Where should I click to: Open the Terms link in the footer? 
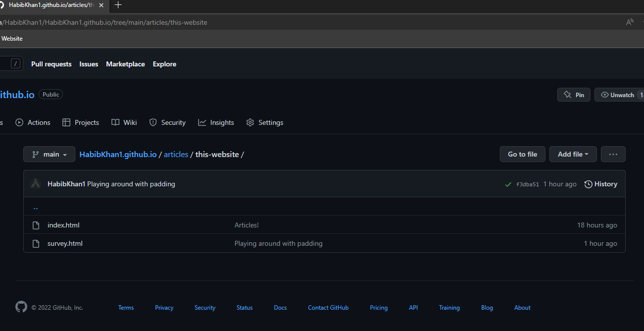126,308
